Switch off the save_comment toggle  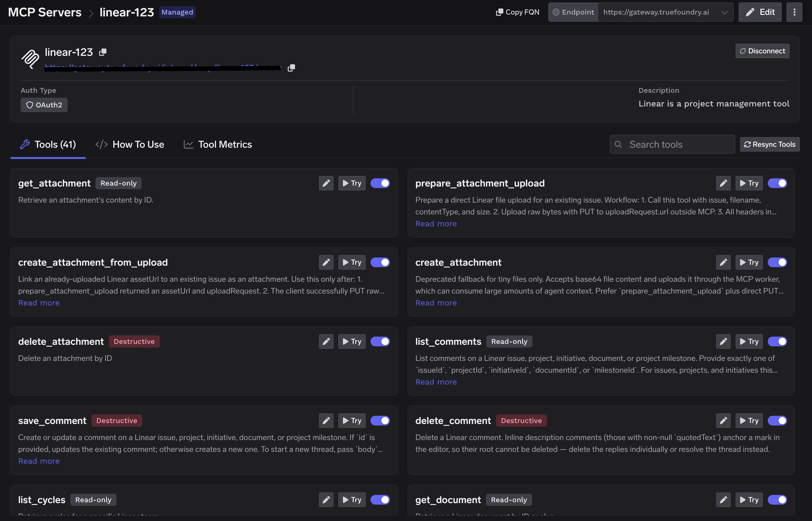(380, 421)
